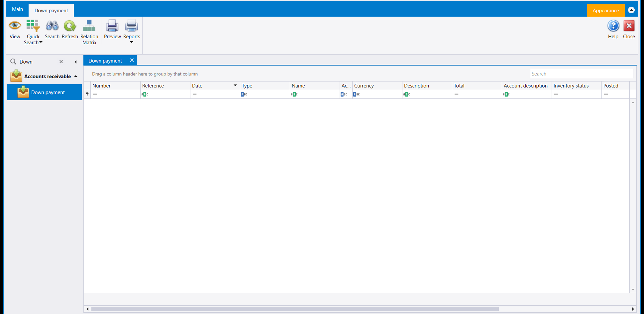Collapse the navigation side panel arrow

[76, 62]
